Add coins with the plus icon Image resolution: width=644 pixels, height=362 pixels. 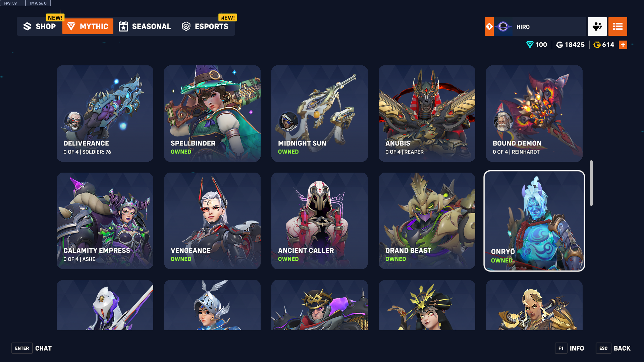(623, 45)
